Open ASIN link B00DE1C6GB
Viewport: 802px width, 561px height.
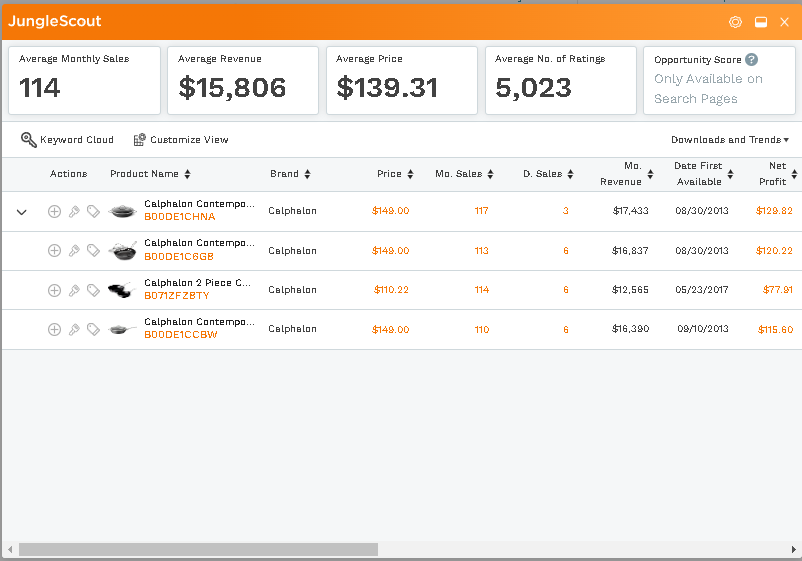(x=179, y=257)
